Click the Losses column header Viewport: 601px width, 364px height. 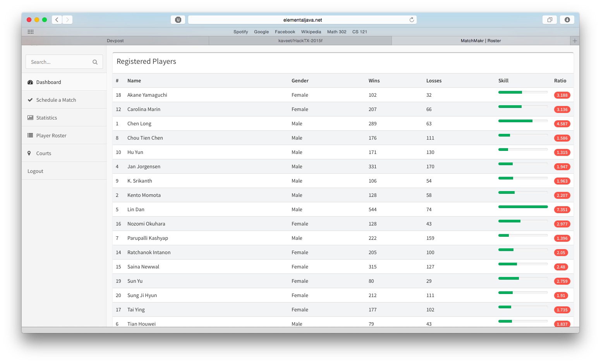(x=434, y=80)
